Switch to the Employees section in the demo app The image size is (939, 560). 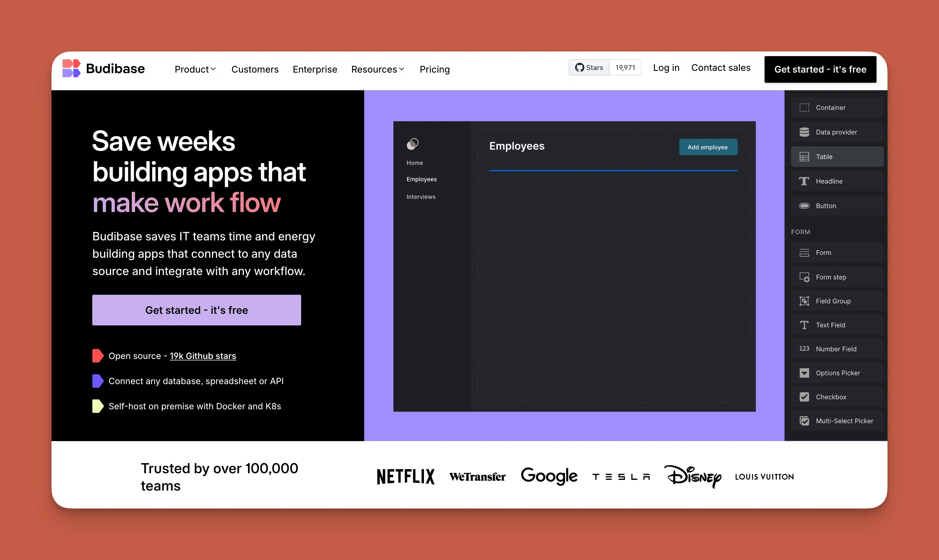[x=421, y=179]
